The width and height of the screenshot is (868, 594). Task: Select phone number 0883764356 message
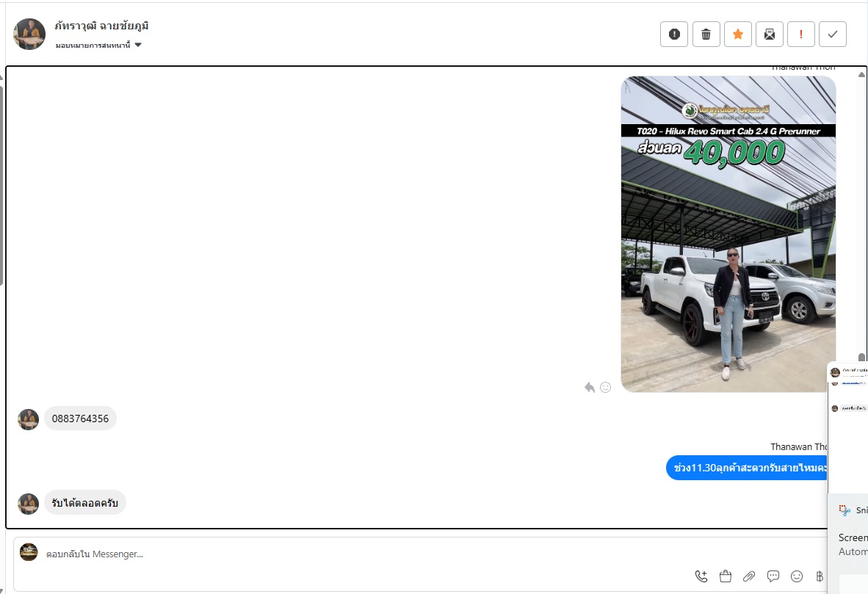pos(80,419)
